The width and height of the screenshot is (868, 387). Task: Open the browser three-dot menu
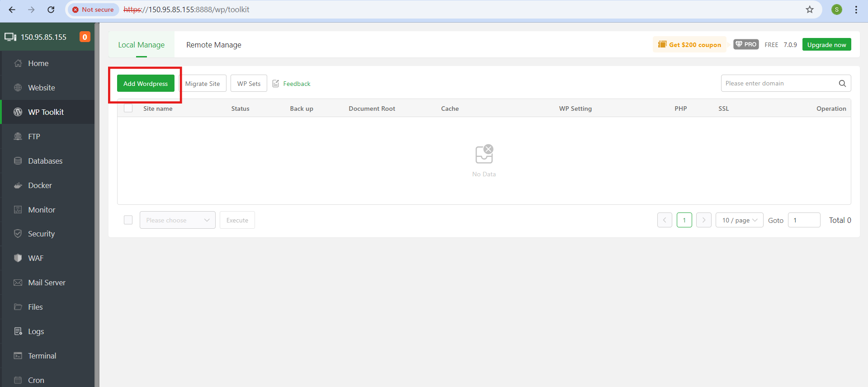856,9
